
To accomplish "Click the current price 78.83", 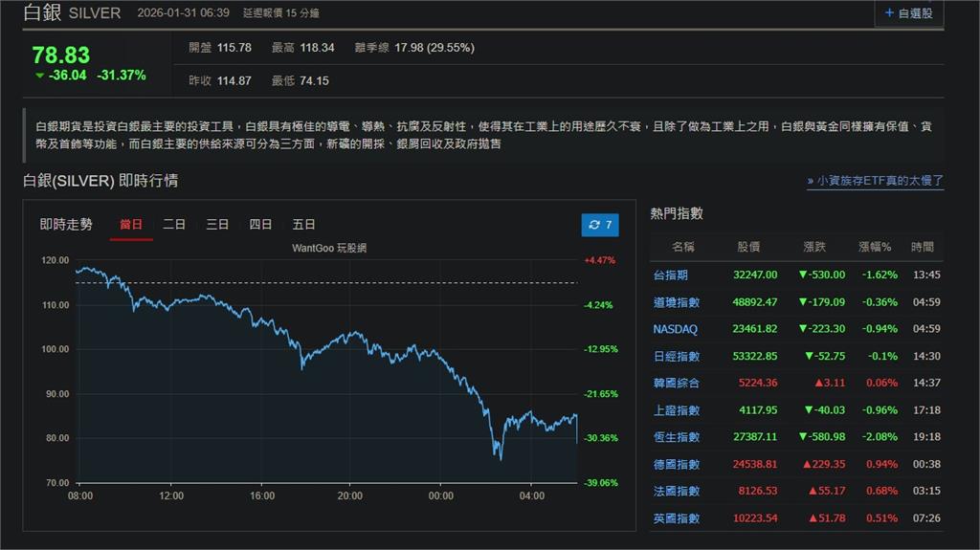I will click(60, 55).
